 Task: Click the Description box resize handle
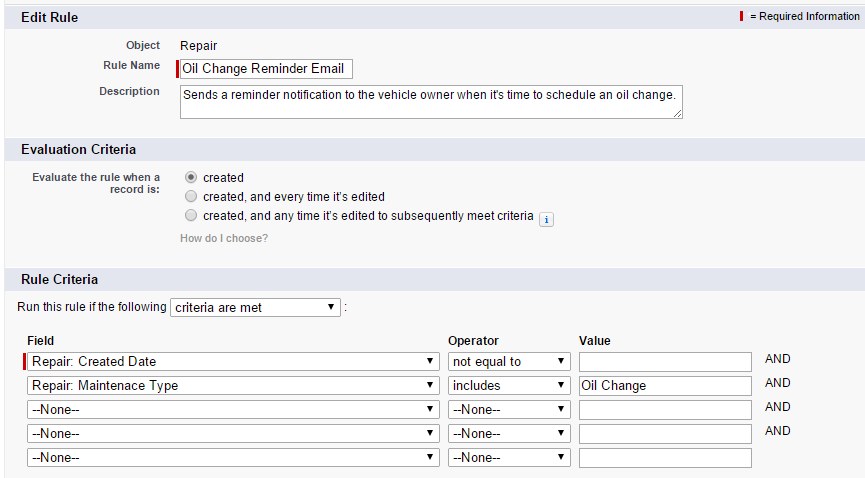pyautogui.click(x=678, y=114)
